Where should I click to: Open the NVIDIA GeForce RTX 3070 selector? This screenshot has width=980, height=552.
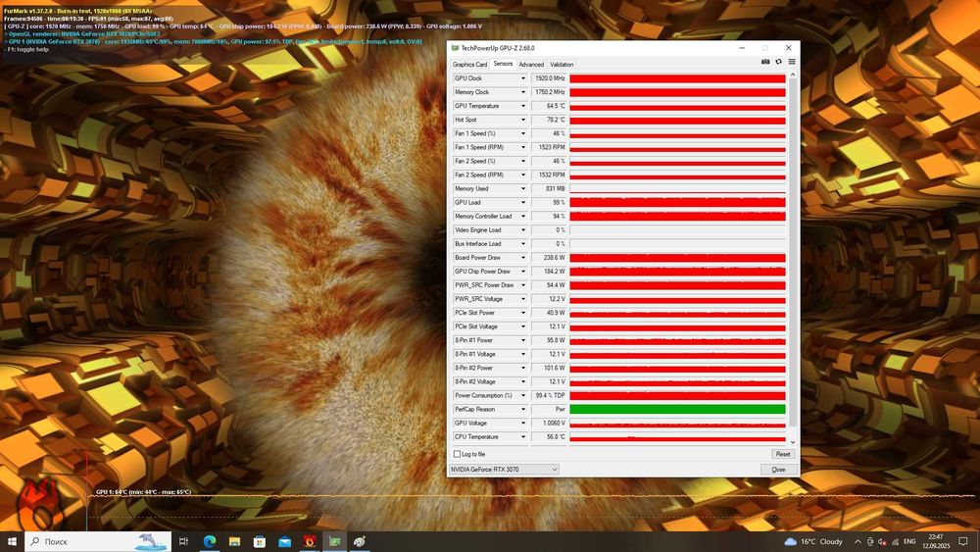[x=504, y=469]
